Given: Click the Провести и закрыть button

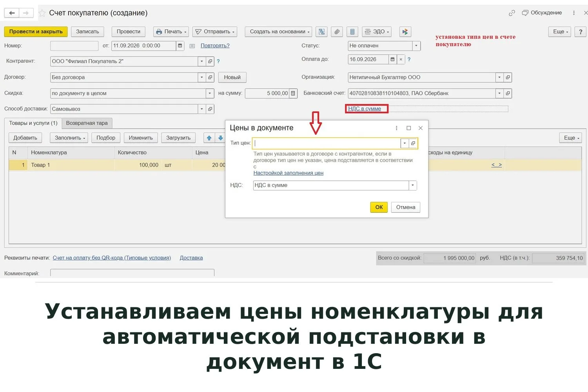Looking at the screenshot, I should (36, 32).
